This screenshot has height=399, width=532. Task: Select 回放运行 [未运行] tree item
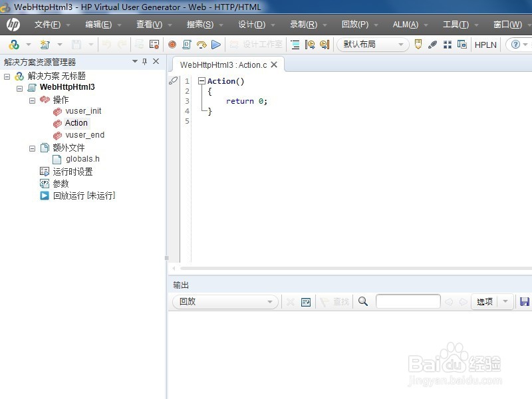[x=84, y=196]
